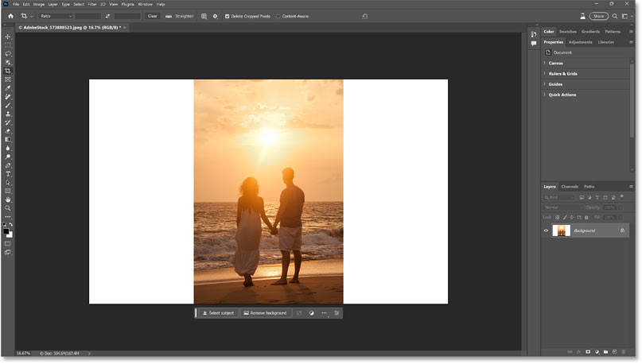The height and width of the screenshot is (364, 642).
Task: Toggle Quick Mask mode in toolbar
Action: (8, 244)
